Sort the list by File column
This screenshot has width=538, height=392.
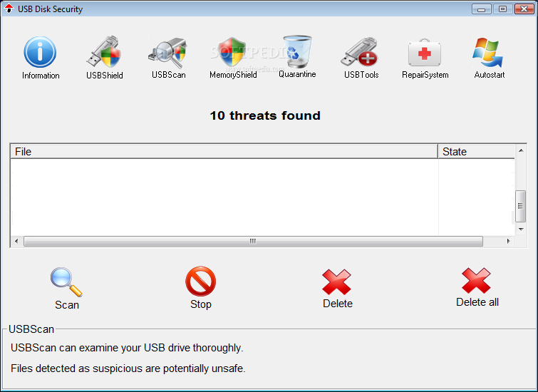tap(224, 151)
